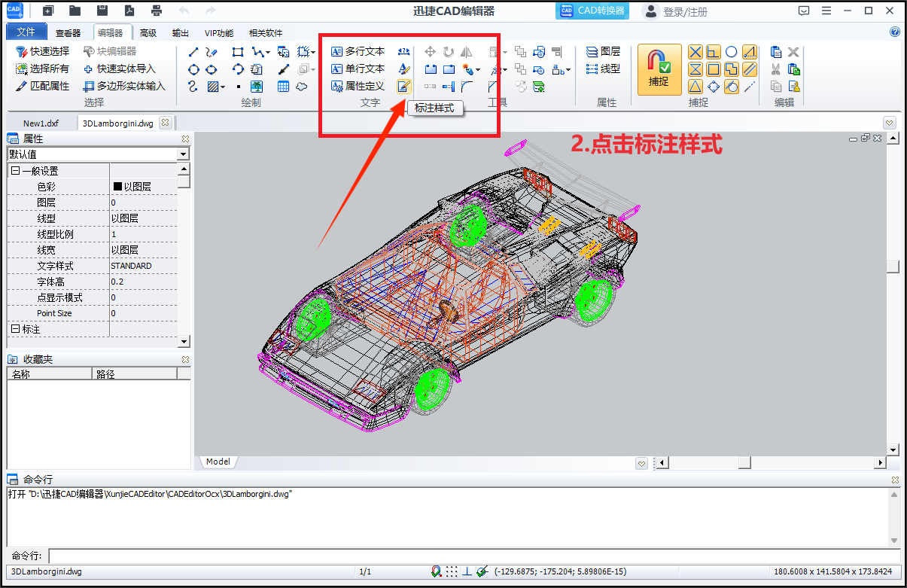907x588 pixels.
Task: Collapse the 一般设置 section
Action: 15,171
